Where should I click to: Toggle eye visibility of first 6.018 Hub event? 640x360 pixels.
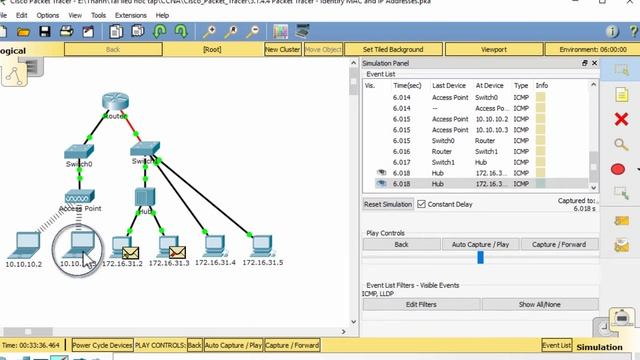[381, 173]
